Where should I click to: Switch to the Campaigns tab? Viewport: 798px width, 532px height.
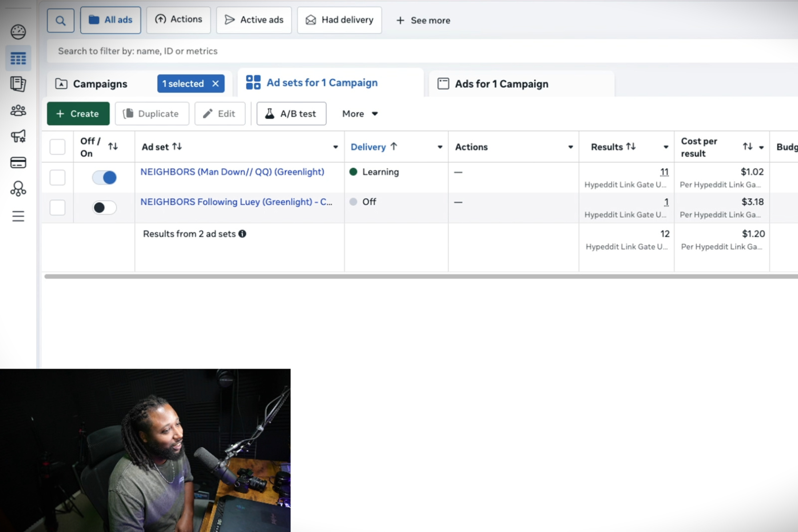click(x=100, y=84)
